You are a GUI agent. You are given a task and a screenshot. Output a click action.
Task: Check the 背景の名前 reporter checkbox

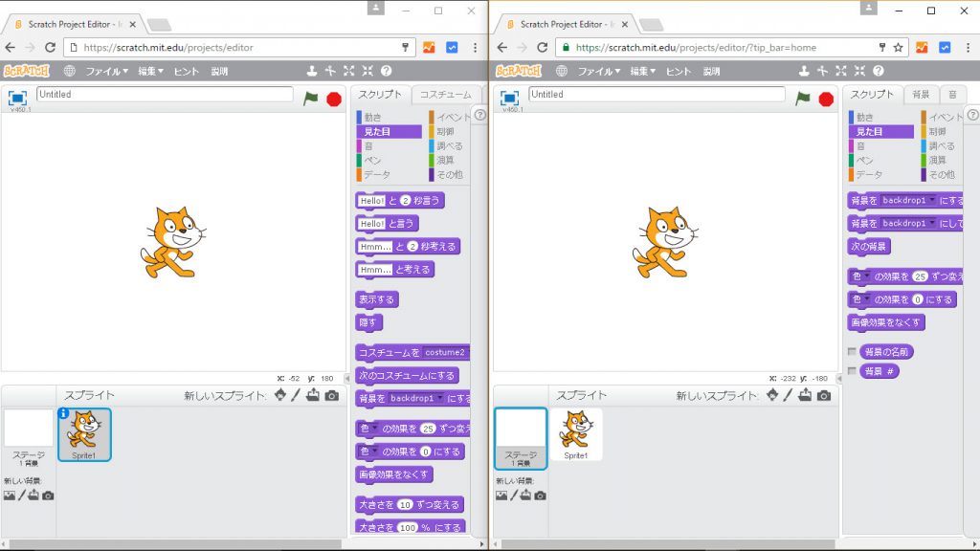point(851,352)
